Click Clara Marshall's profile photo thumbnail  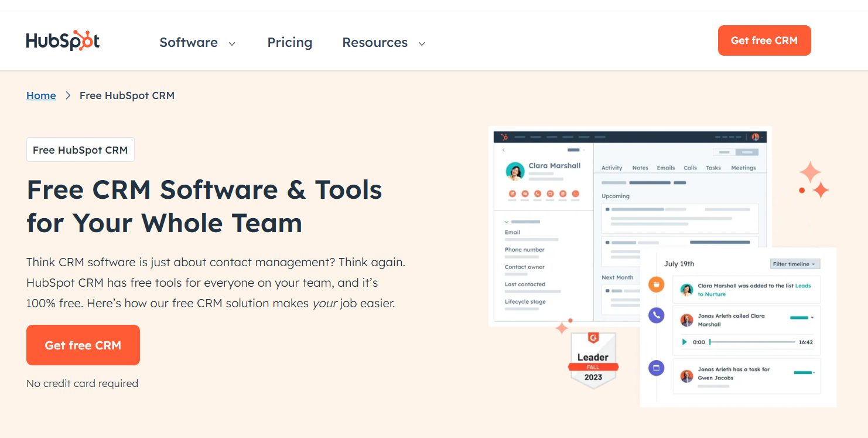(x=515, y=172)
